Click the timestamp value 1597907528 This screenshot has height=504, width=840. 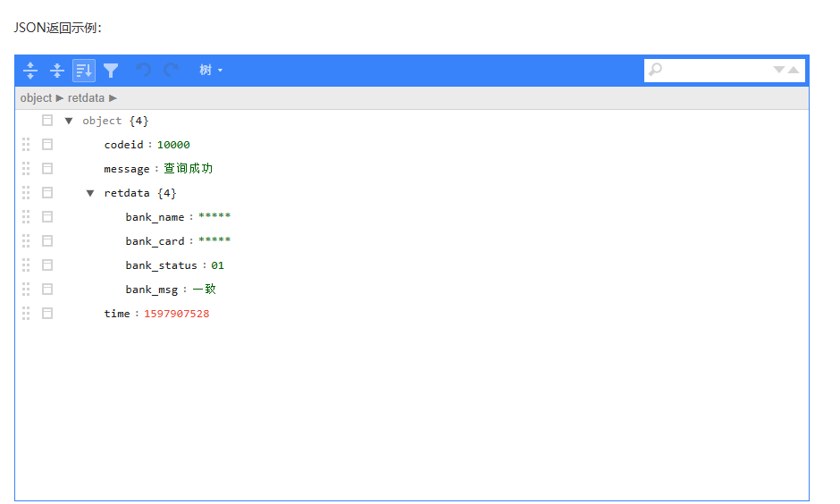[x=177, y=314]
